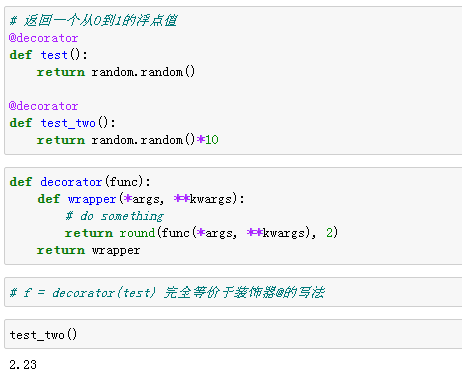This screenshot has height=372, width=462.
Task: Click the '# do something' comment
Action: pos(114,216)
